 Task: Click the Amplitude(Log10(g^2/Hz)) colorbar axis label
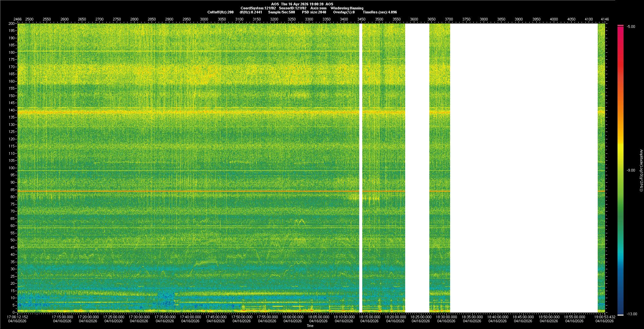[641, 171]
